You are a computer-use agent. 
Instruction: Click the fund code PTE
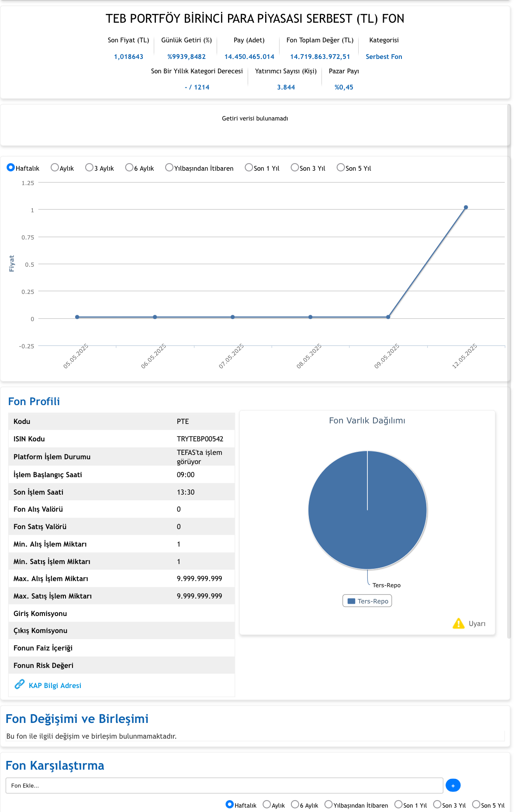click(x=183, y=421)
